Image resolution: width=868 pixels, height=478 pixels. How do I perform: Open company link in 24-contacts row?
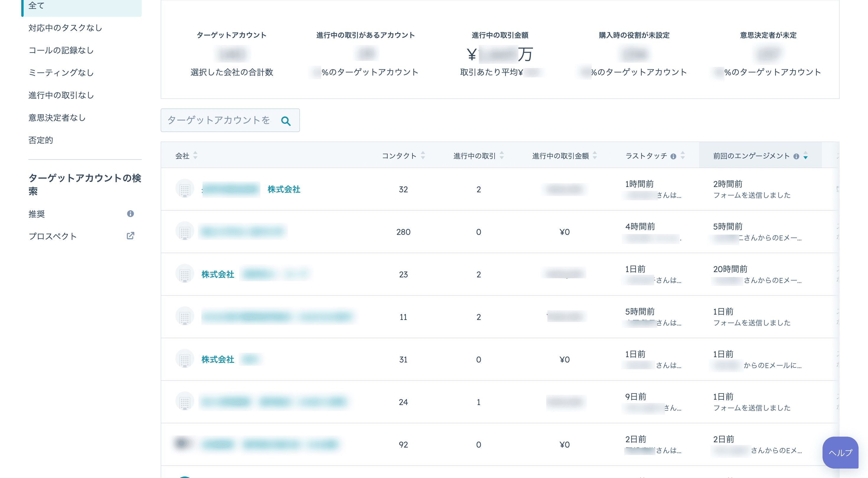(274, 402)
